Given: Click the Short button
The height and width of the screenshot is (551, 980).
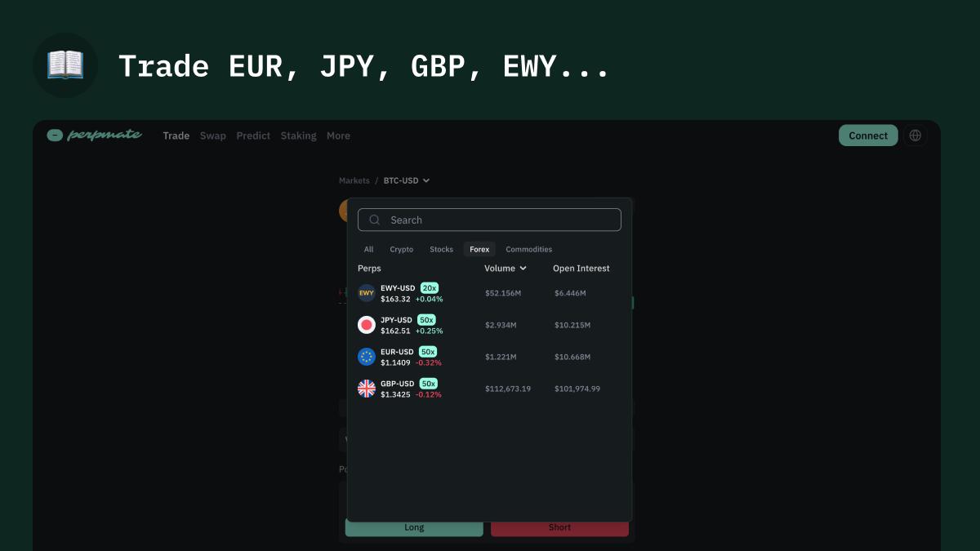Looking at the screenshot, I should pyautogui.click(x=559, y=527).
